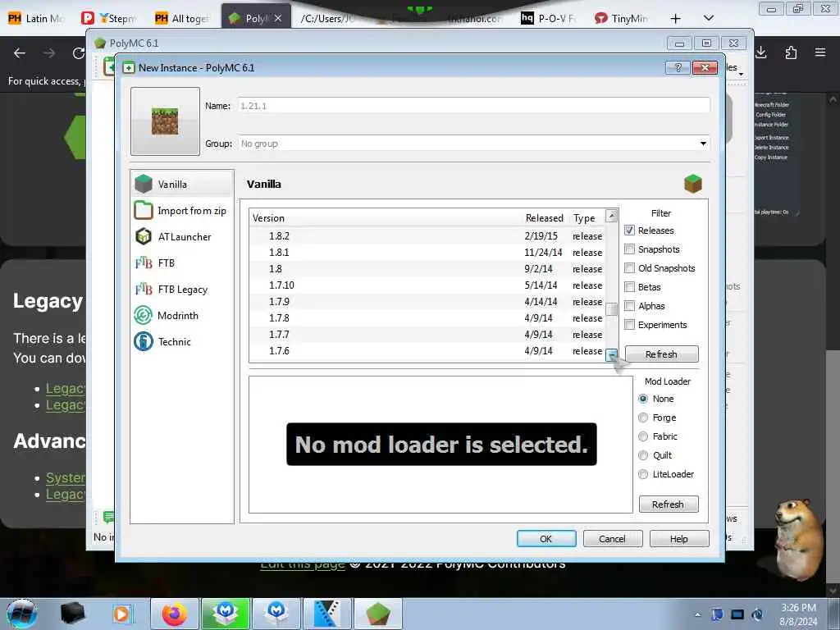This screenshot has width=840, height=630.
Task: Refresh the version filter list
Action: (x=662, y=354)
